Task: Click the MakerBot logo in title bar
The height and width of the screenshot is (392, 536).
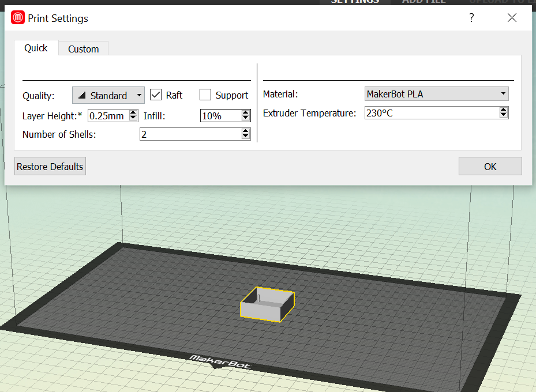Action: click(x=18, y=17)
